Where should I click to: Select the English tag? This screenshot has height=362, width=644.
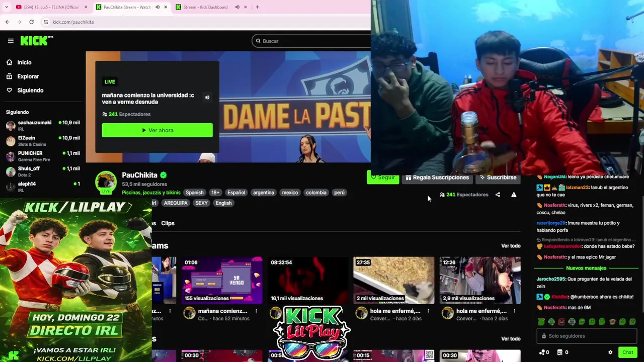(223, 203)
